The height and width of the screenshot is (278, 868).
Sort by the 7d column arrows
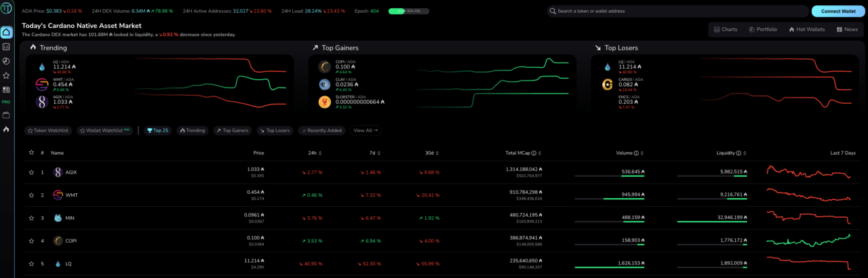(x=378, y=153)
